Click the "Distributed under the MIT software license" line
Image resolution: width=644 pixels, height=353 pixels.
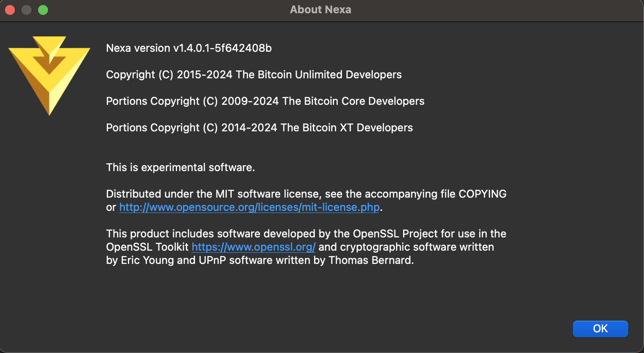[306, 194]
